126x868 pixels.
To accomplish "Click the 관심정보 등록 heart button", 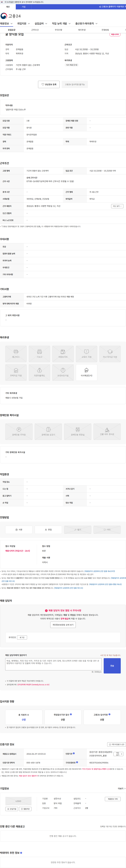I will 49,84.
